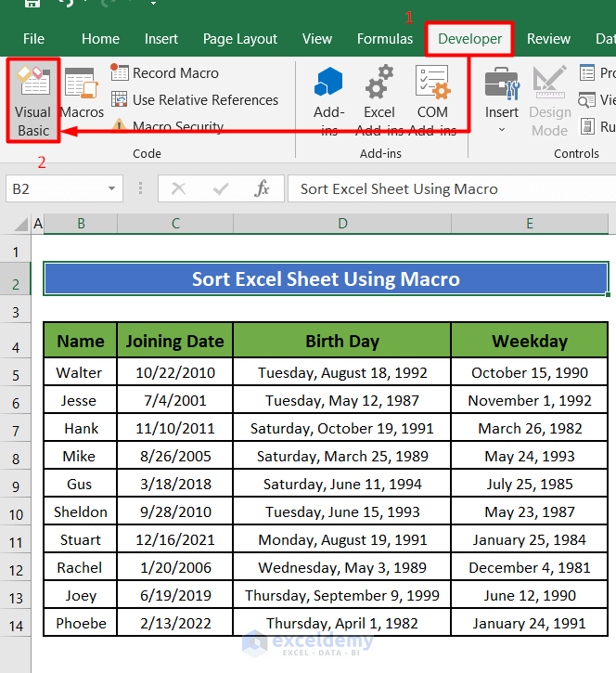
Task: Select column C header
Action: [x=175, y=224]
